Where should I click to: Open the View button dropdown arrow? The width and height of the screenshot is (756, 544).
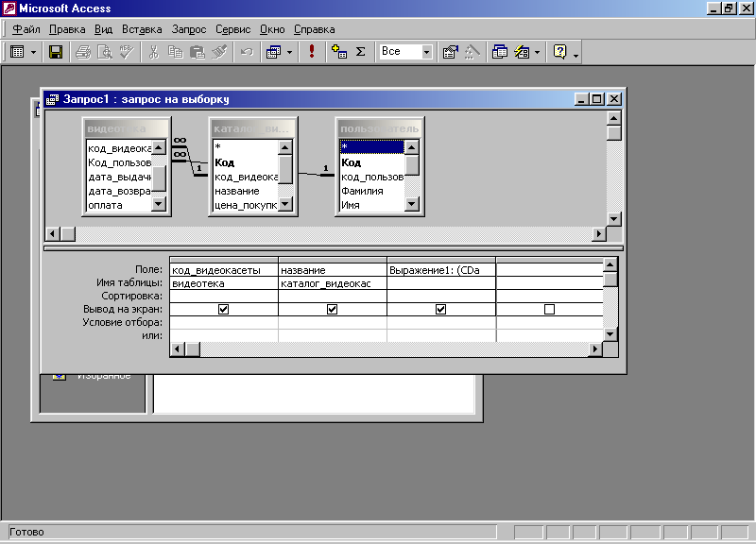[34, 52]
